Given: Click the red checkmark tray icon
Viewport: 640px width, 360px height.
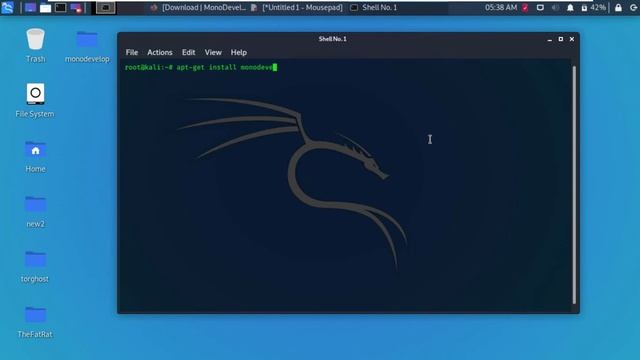Looking at the screenshot, I should pos(525,7).
